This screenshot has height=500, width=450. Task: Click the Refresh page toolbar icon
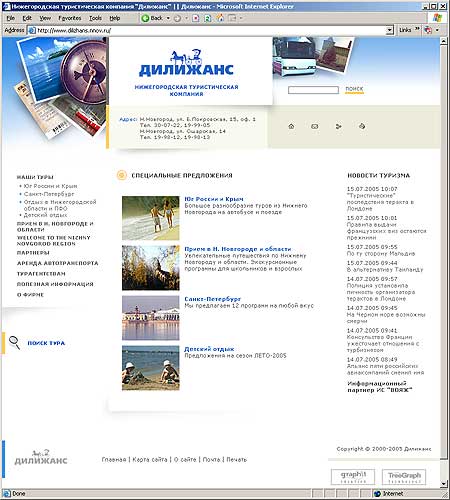point(208,18)
